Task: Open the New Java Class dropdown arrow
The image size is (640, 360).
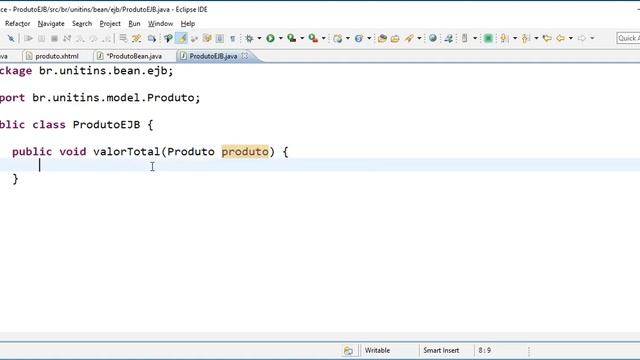Action: (369, 38)
